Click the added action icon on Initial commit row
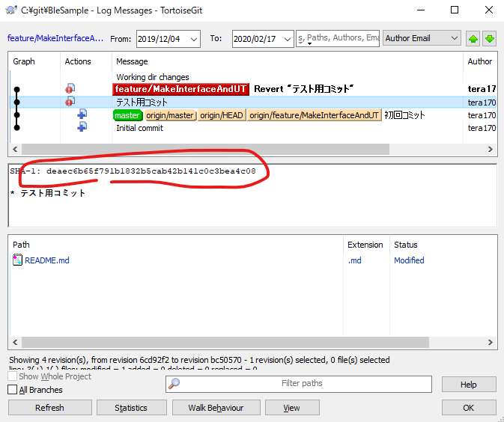This screenshot has height=422, width=504. 82,127
